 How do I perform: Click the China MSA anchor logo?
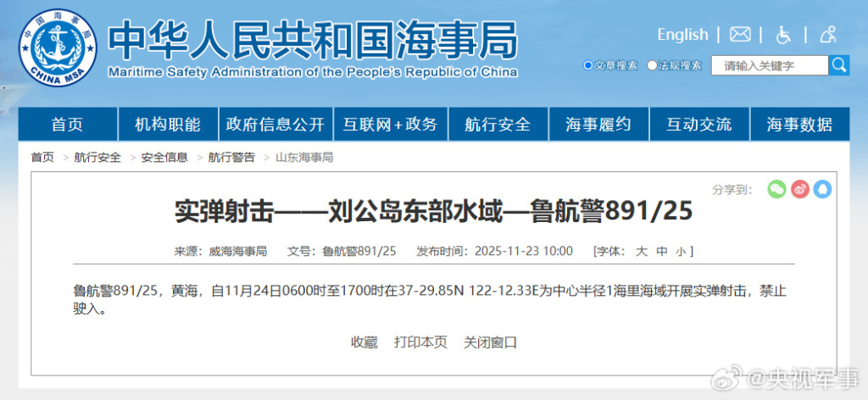[x=58, y=48]
